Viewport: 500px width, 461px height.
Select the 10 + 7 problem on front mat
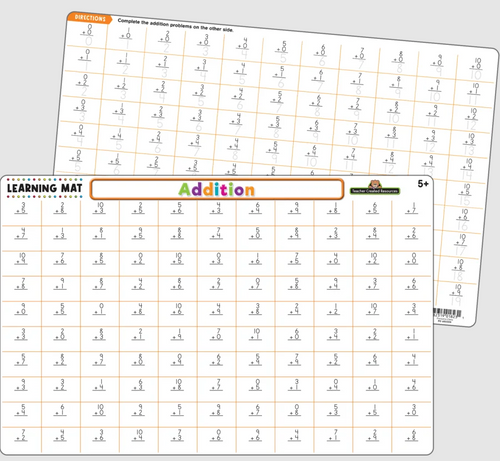tap(373, 309)
